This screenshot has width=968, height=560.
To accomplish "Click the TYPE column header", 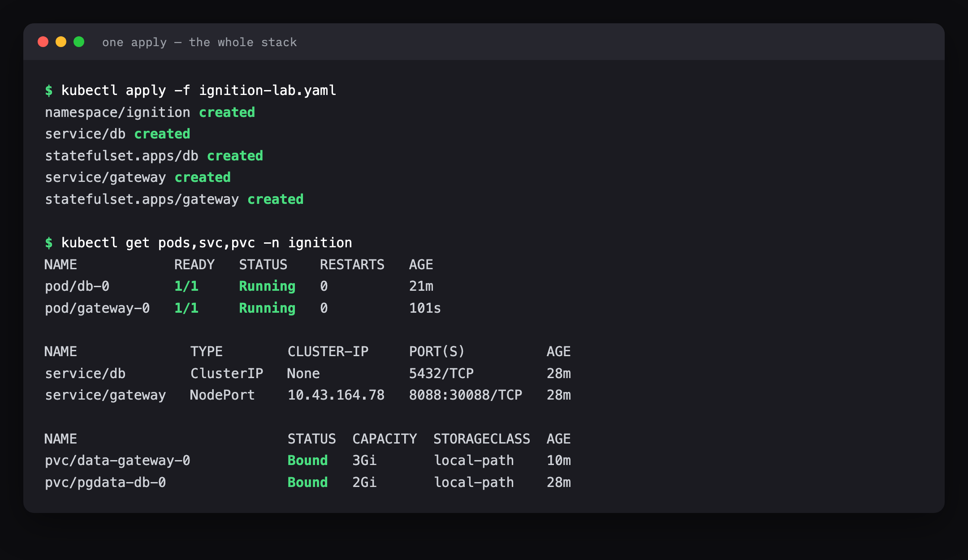I will click(207, 352).
